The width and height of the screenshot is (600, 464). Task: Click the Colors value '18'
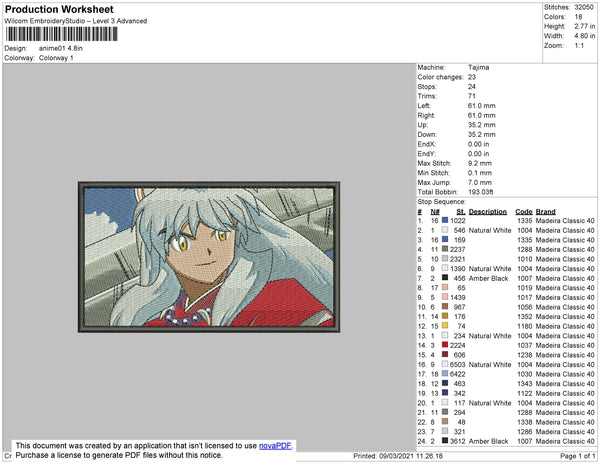pos(578,17)
